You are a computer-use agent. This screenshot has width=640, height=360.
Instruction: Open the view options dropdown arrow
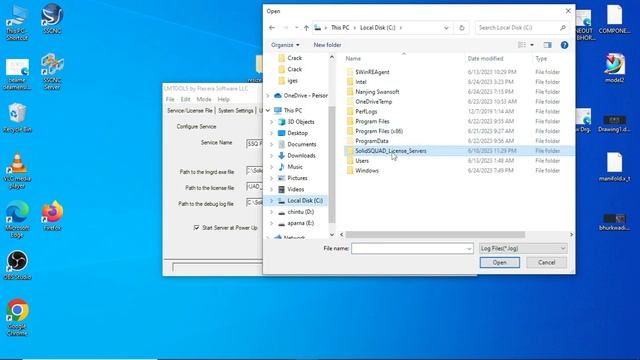coord(532,45)
